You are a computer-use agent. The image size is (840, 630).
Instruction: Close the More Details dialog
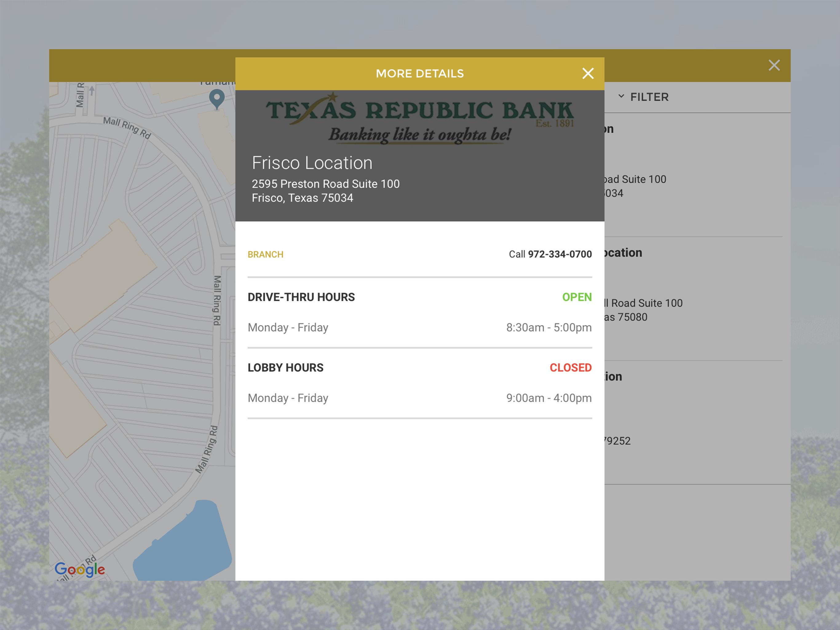click(x=588, y=73)
